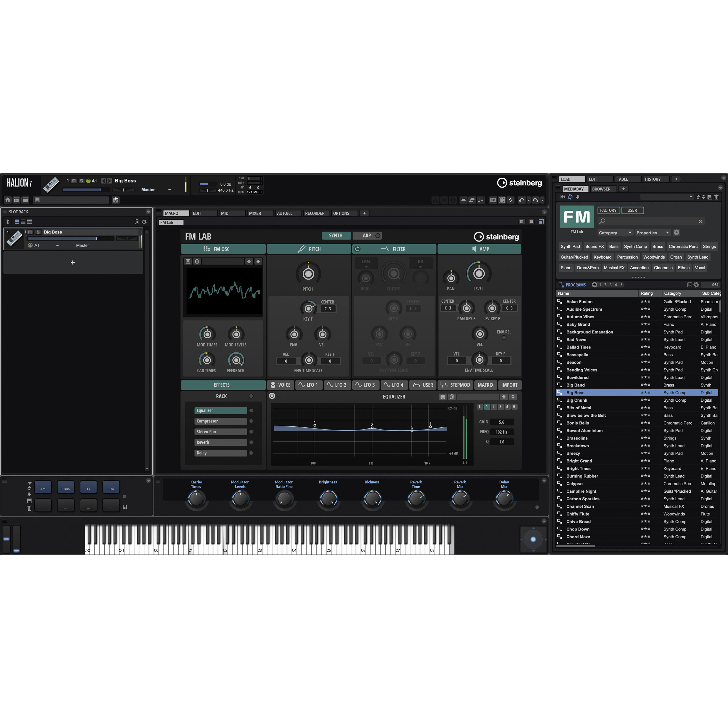The width and height of the screenshot is (728, 728).
Task: Solo the Big Boss slot with the S button
Action: [38, 232]
